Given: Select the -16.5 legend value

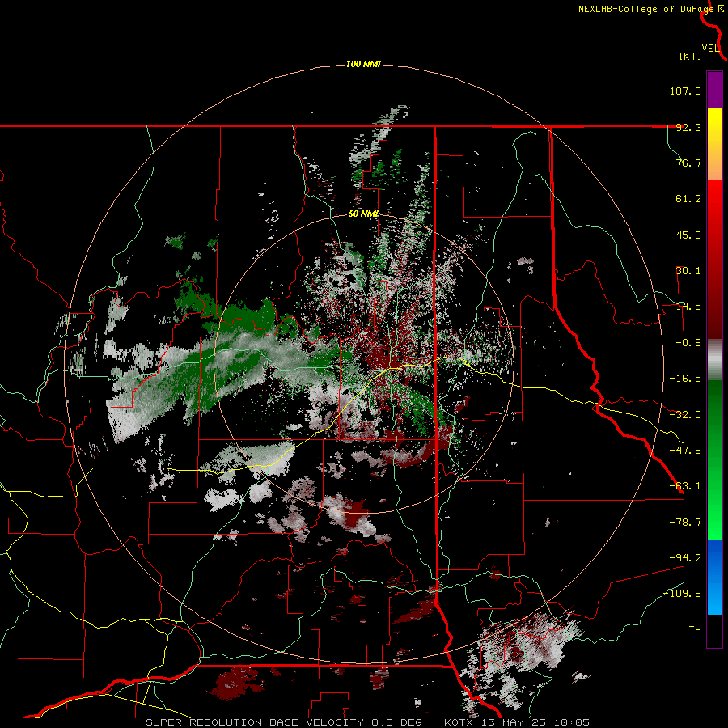Looking at the screenshot, I should pyautogui.click(x=685, y=379).
